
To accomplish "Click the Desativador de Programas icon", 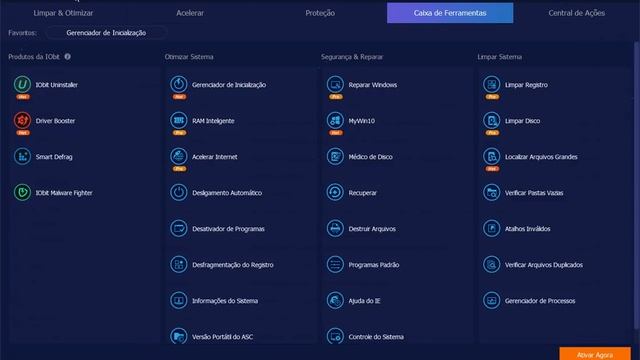I will tap(179, 228).
